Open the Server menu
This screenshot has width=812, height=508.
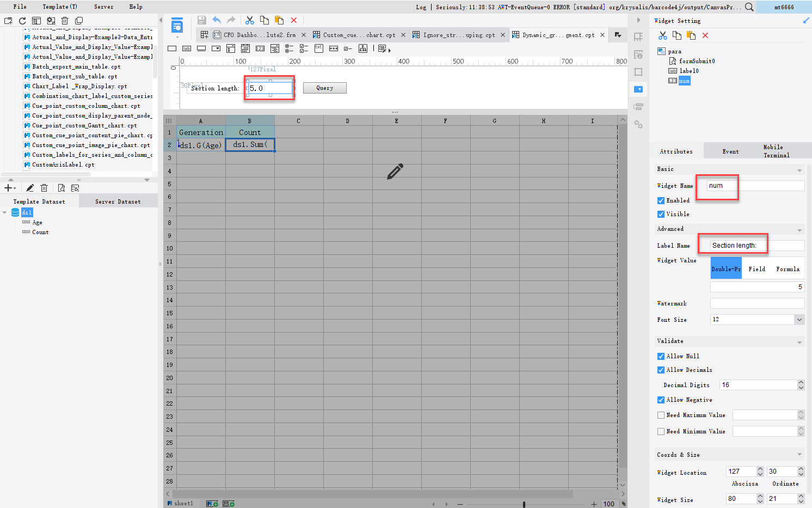(103, 7)
